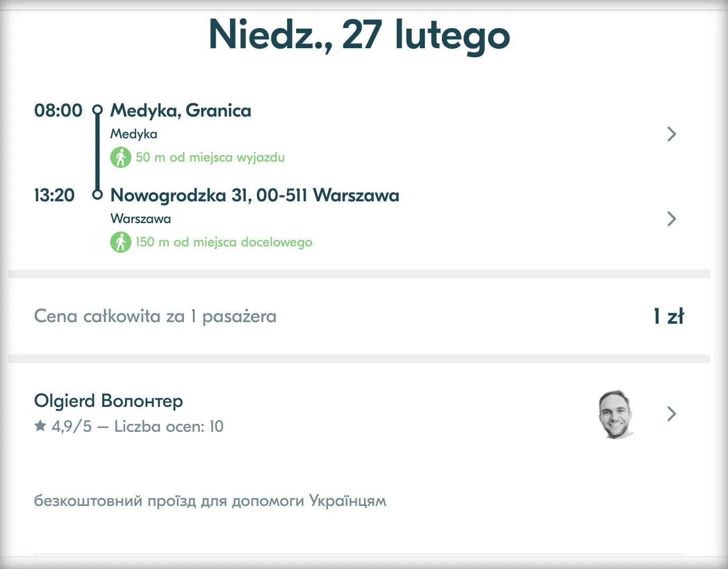Click the arrival route dot at 13:20

(x=98, y=194)
